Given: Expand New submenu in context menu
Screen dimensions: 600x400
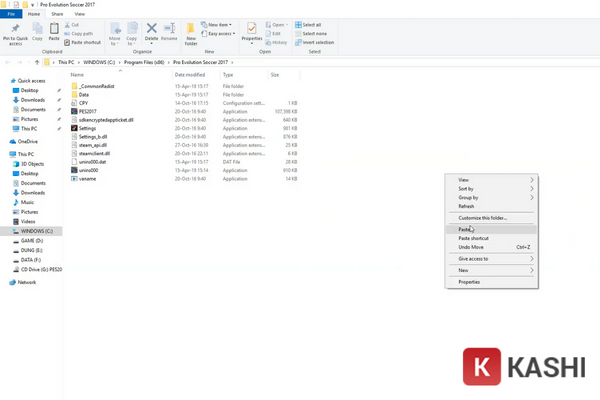Looking at the screenshot, I should pyautogui.click(x=491, y=270).
